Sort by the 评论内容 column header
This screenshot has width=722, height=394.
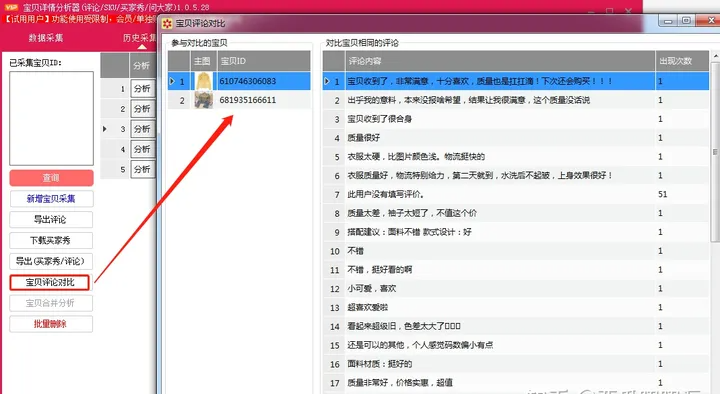500,61
